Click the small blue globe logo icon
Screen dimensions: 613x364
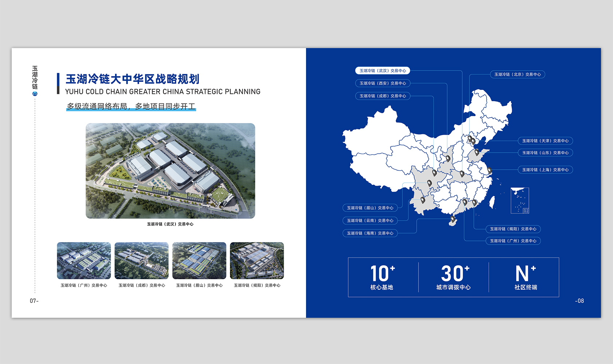coord(35,94)
